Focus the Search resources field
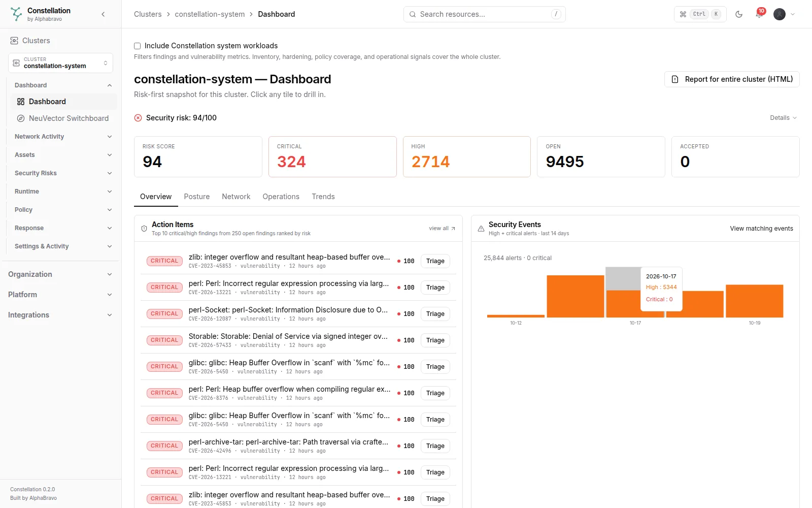812x508 pixels. coord(485,14)
